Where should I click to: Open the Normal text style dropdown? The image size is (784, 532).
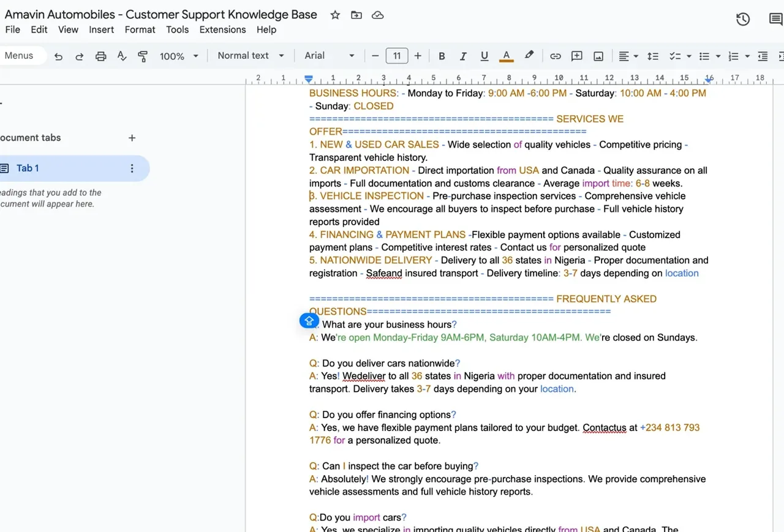click(x=251, y=56)
